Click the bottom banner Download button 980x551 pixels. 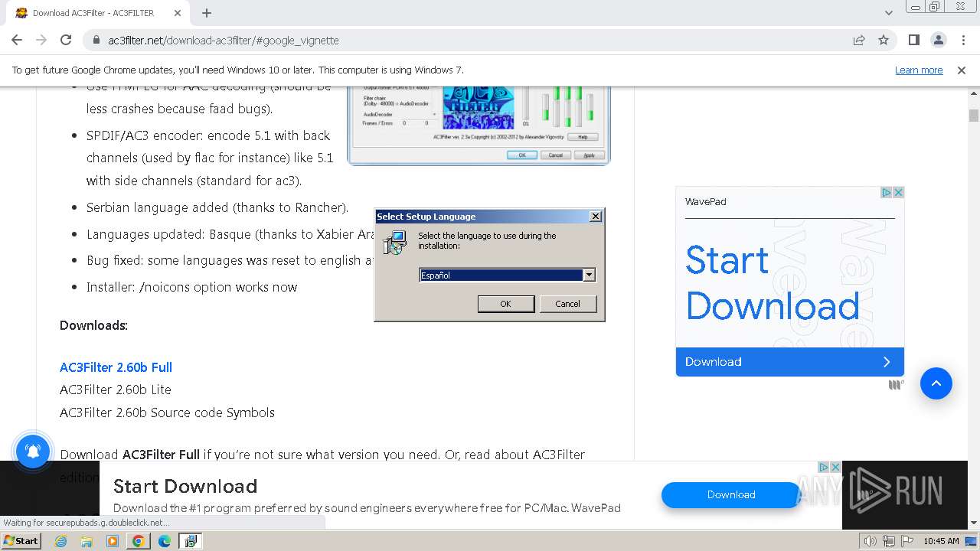tap(731, 495)
